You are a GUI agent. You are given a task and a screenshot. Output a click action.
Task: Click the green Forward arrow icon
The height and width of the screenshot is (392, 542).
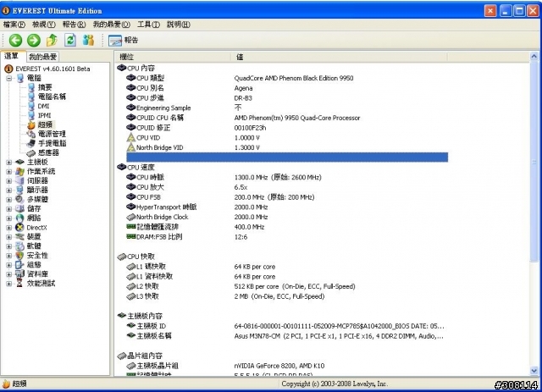pyautogui.click(x=34, y=40)
